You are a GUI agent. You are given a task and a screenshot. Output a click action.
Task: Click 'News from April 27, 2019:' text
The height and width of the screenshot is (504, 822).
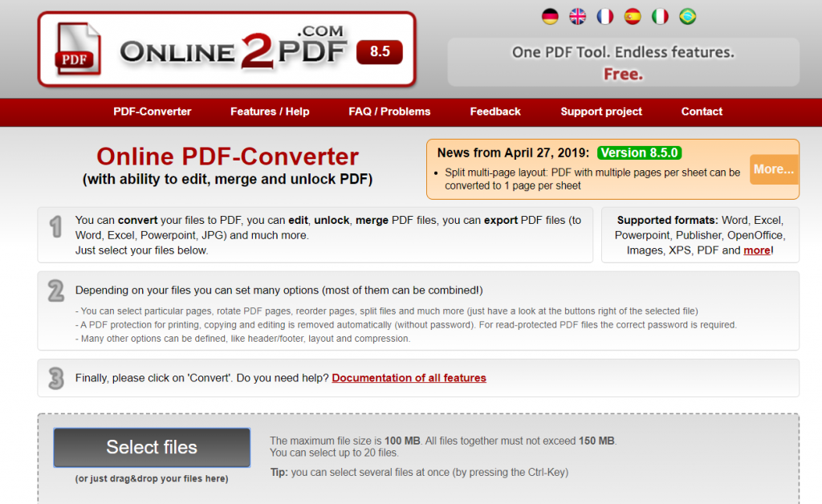pyautogui.click(x=513, y=153)
